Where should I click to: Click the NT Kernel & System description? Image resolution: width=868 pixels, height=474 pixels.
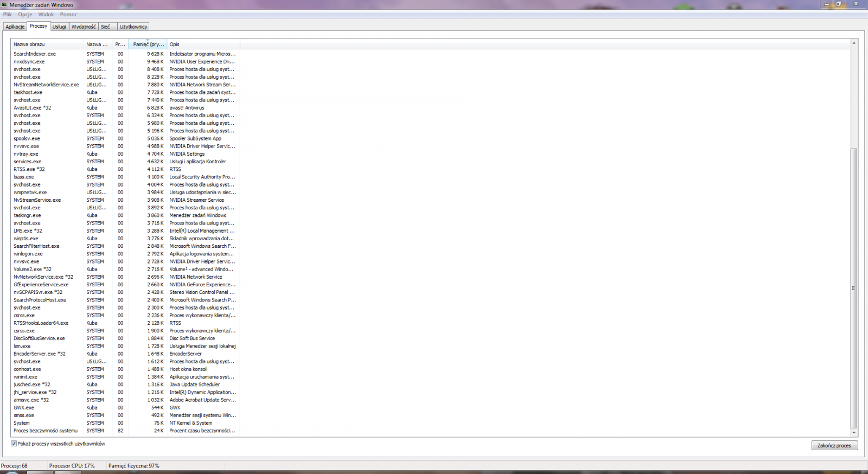(x=191, y=423)
